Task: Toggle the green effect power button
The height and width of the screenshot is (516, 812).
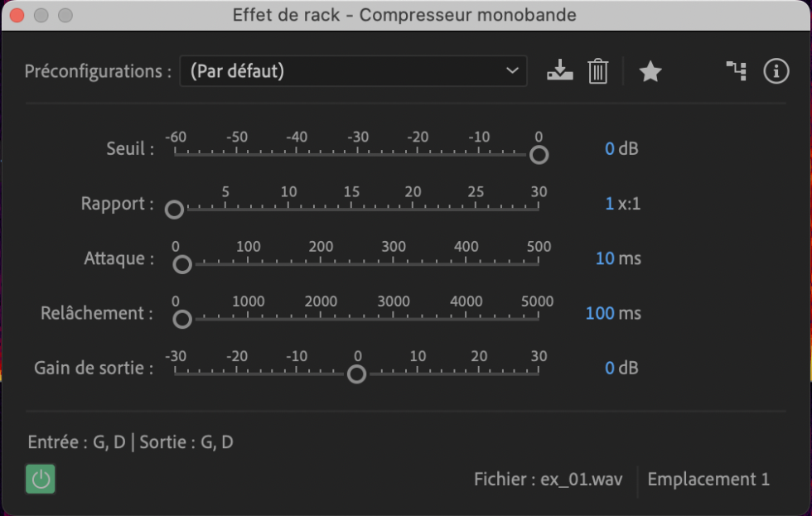Action: click(41, 480)
